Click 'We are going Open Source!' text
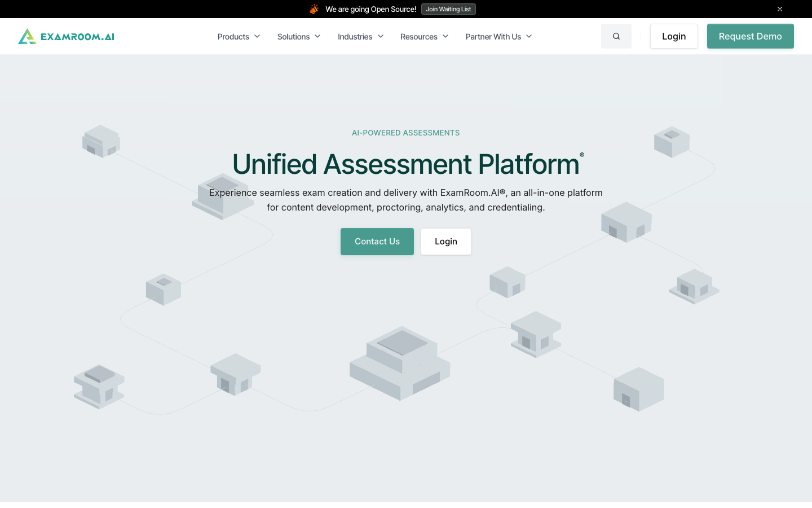This screenshot has height=508, width=812. click(x=371, y=9)
